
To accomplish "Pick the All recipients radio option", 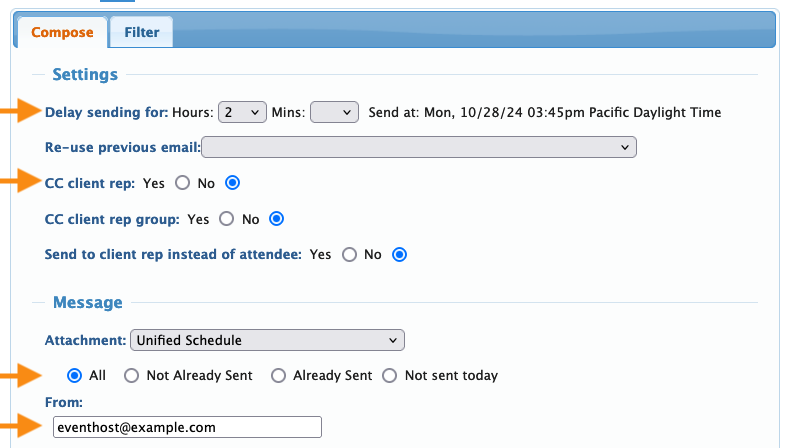I will click(x=74, y=375).
